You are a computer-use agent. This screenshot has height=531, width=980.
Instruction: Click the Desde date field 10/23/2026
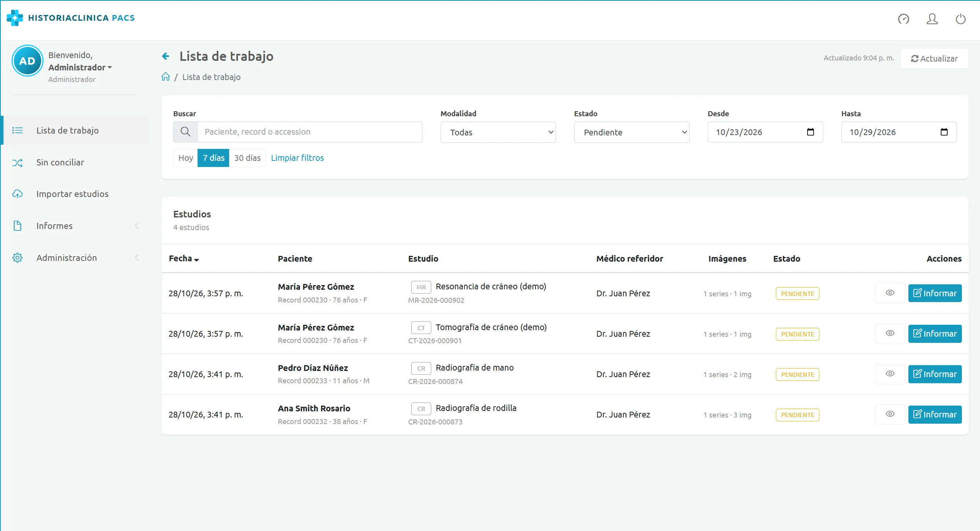point(765,132)
